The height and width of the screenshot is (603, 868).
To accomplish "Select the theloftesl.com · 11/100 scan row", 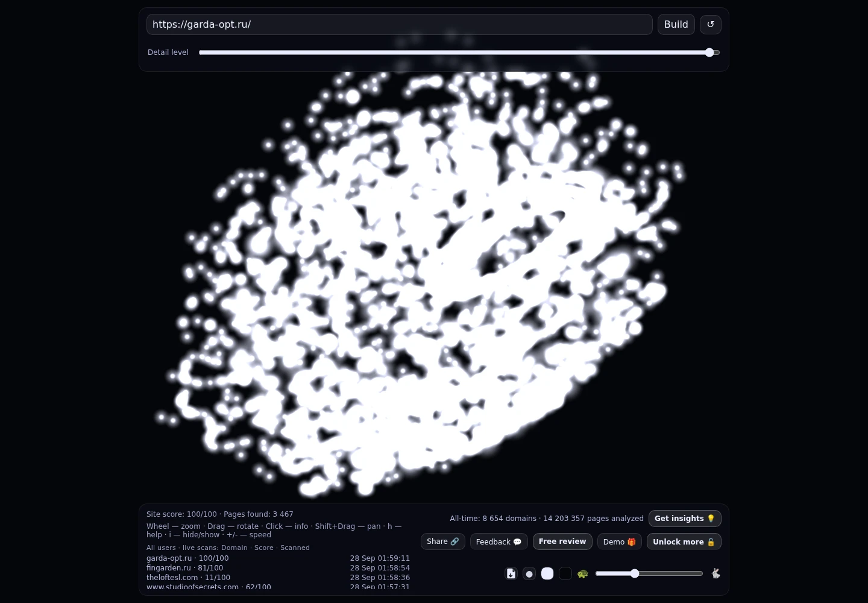I will point(278,578).
